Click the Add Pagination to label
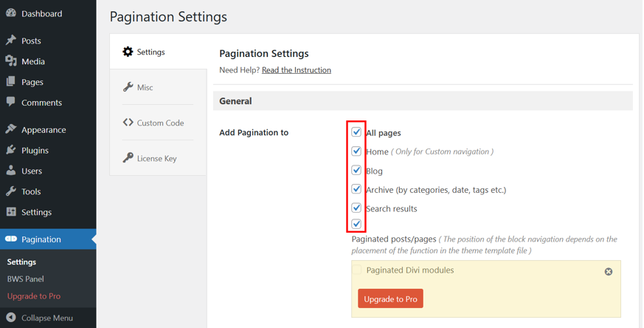Screen dimensions: 644x328 click(x=254, y=132)
